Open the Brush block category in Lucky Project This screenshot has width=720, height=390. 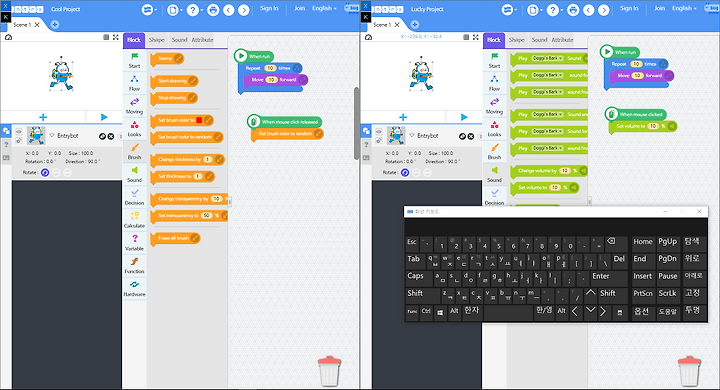point(495,151)
